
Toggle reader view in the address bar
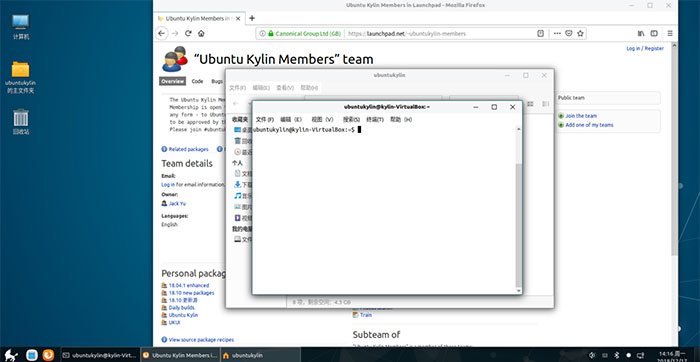point(541,33)
